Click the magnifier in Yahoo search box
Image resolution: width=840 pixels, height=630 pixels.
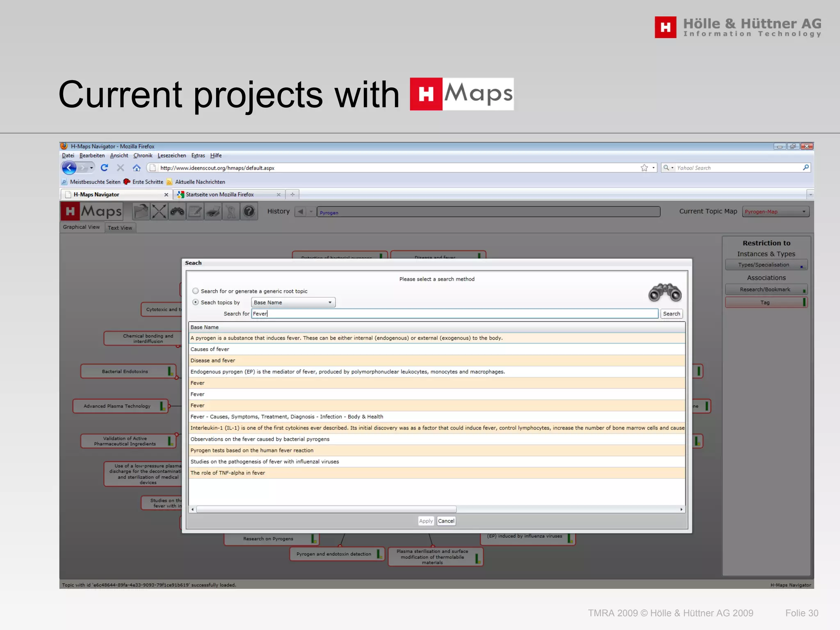click(x=806, y=167)
